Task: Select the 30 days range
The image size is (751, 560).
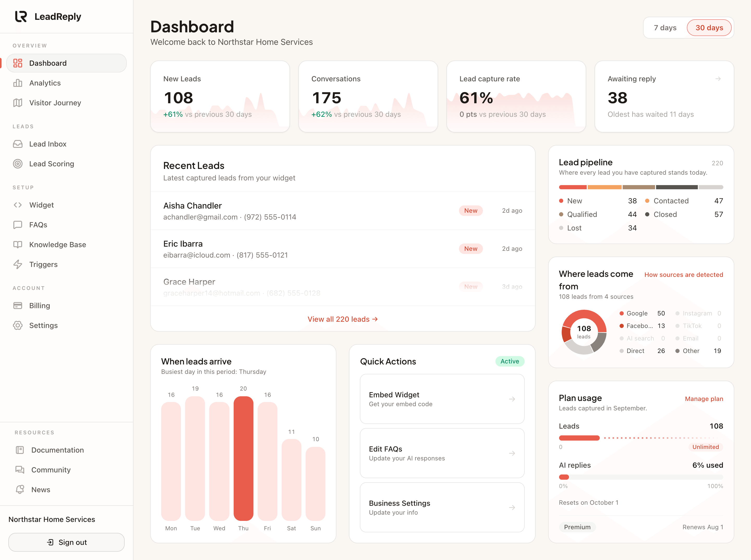Action: (x=709, y=28)
